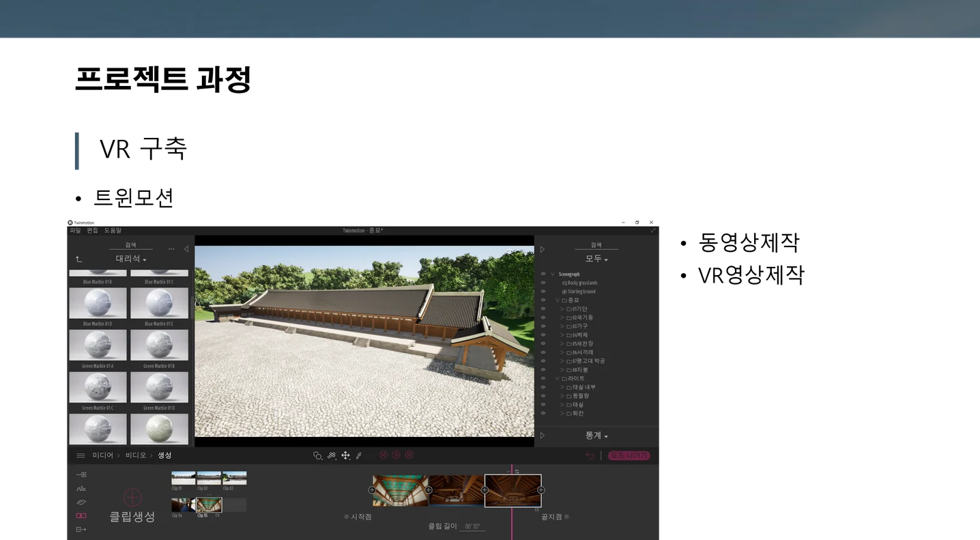980x540 pixels.
Task: Open the library three-dots options
Action: (171, 249)
